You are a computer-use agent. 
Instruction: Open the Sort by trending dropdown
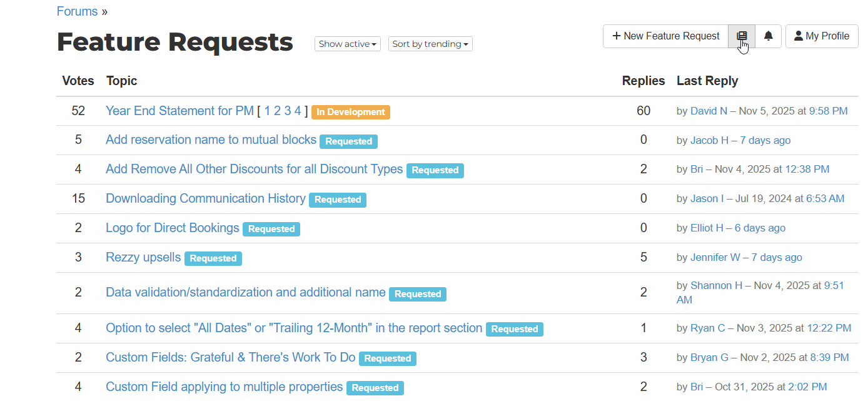(430, 44)
